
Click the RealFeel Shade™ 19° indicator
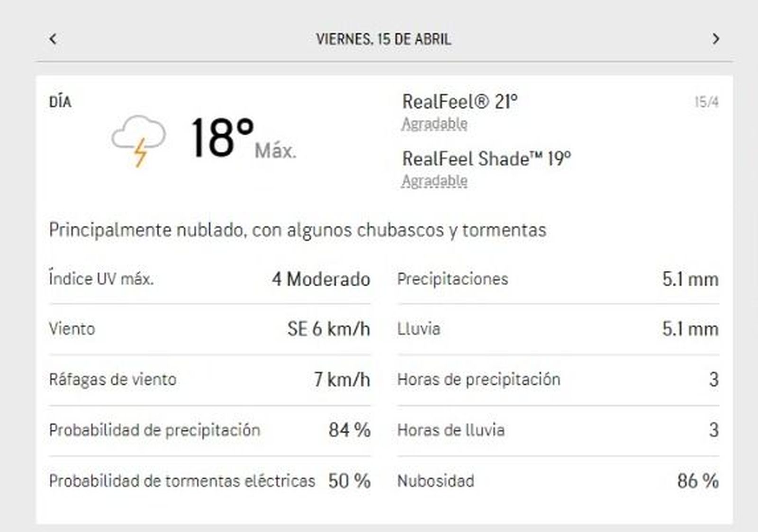coord(487,159)
